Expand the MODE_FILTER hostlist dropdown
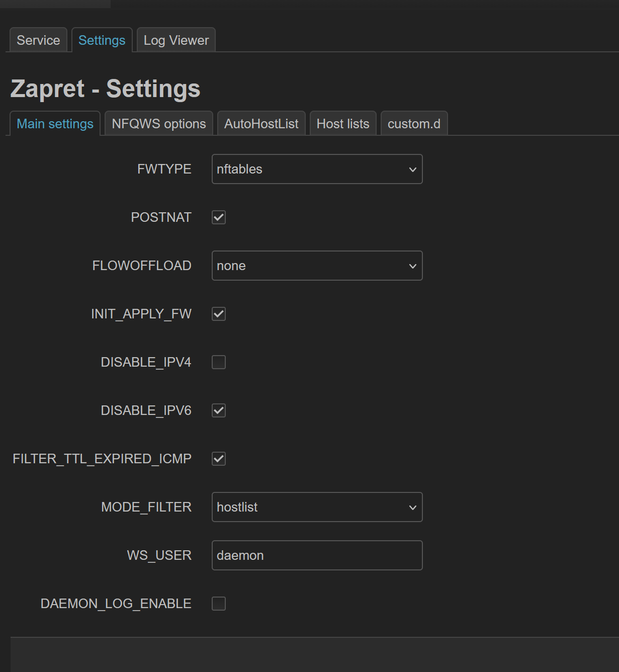Image resolution: width=619 pixels, height=672 pixels. click(317, 507)
